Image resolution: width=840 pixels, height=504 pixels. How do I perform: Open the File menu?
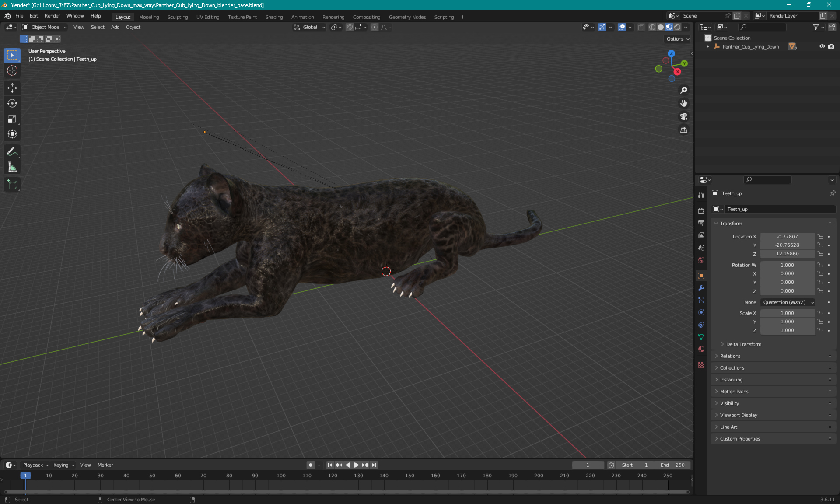click(x=19, y=16)
